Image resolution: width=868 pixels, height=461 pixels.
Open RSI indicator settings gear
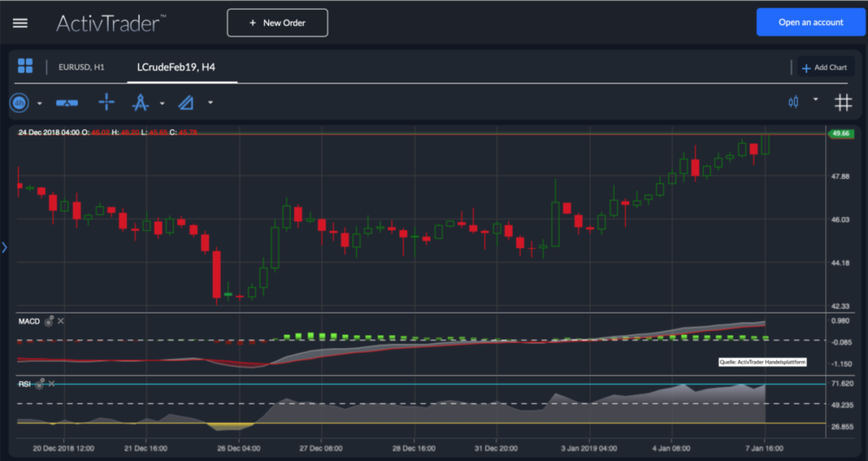pyautogui.click(x=40, y=384)
